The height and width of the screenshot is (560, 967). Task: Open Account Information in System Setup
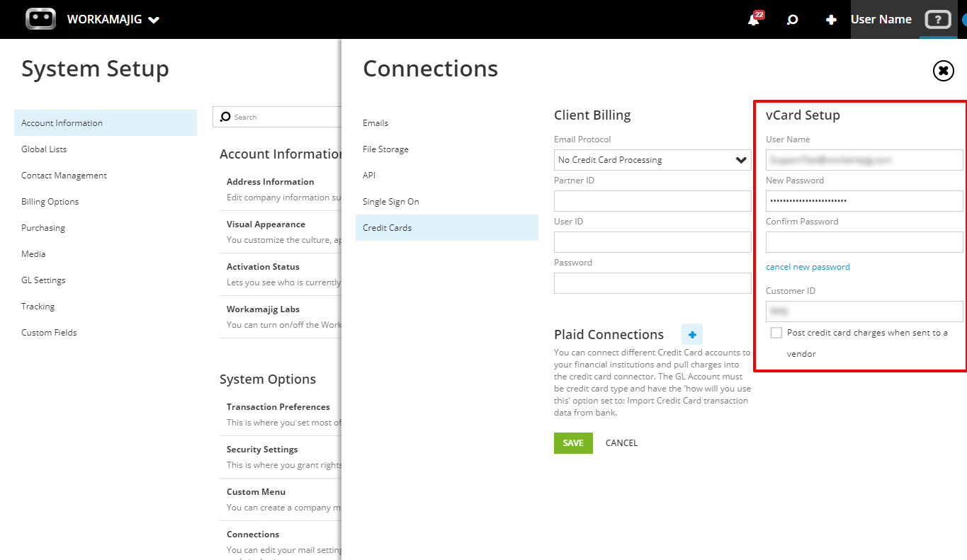click(106, 123)
